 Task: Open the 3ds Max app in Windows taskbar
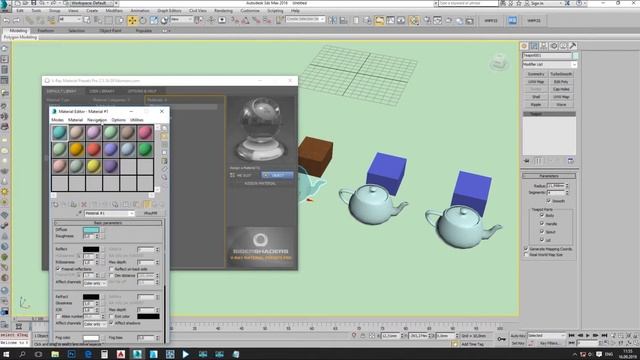[x=137, y=354]
